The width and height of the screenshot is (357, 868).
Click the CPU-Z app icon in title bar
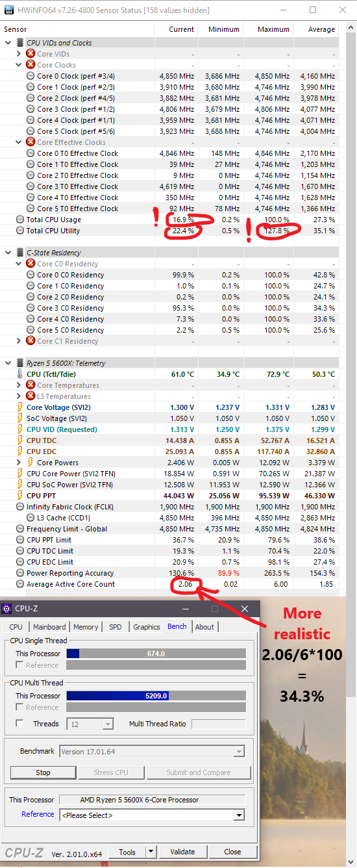pos(7,609)
